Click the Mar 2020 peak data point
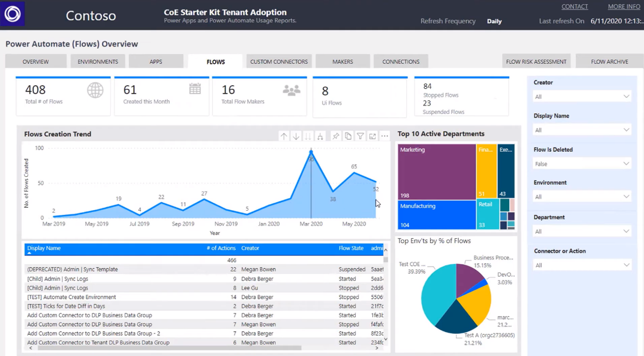 (x=311, y=152)
